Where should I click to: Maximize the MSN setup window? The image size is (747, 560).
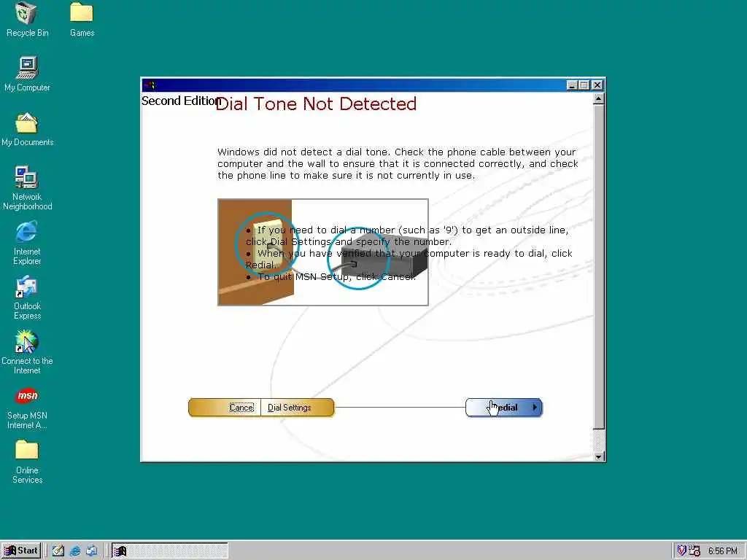point(584,85)
